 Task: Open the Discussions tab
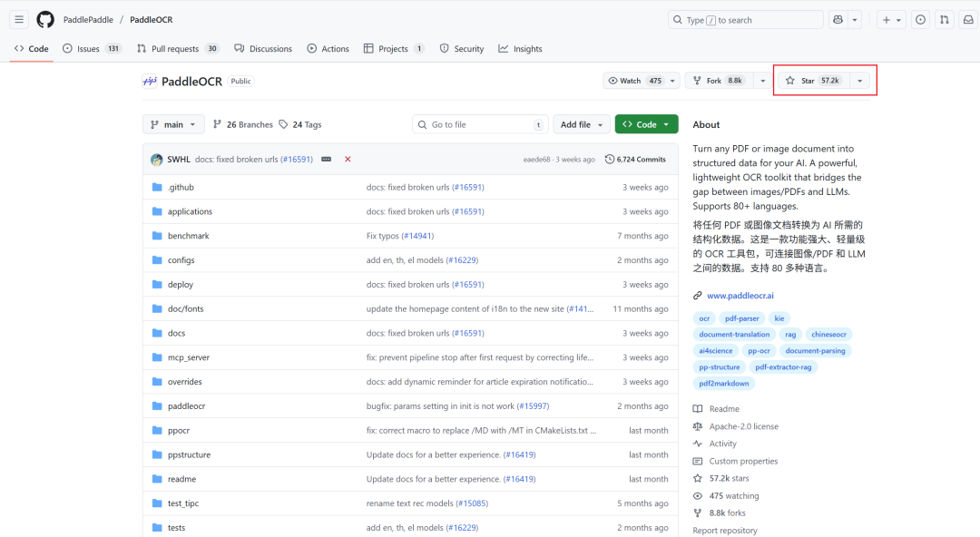(263, 48)
